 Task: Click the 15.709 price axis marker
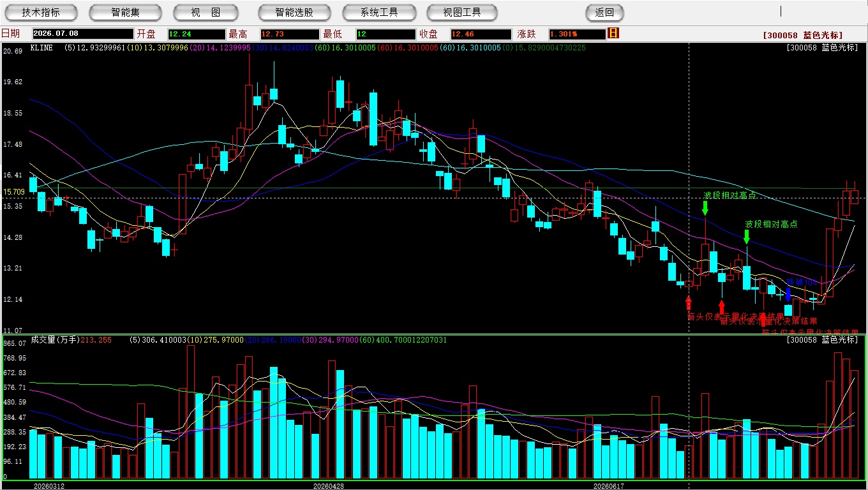point(14,191)
